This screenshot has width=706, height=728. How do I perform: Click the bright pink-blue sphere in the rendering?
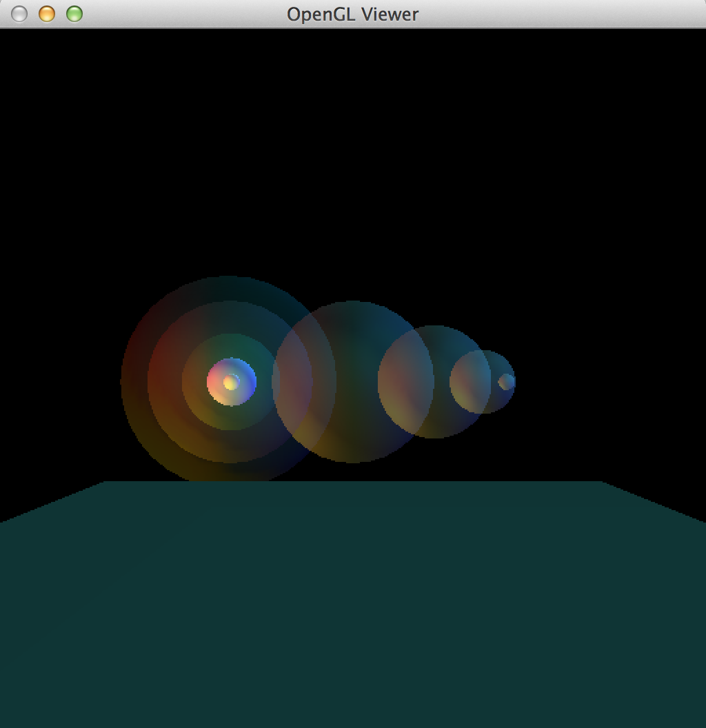pyautogui.click(x=231, y=382)
